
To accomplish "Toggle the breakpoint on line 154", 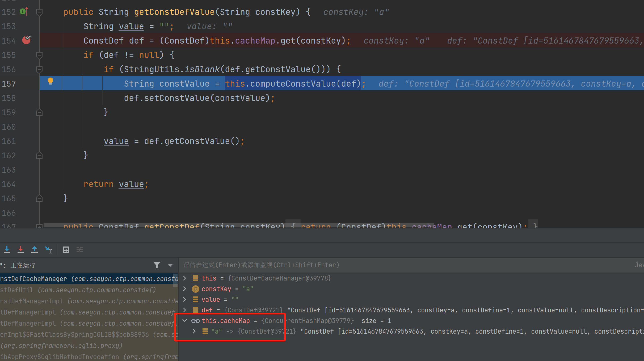I will click(x=26, y=40).
